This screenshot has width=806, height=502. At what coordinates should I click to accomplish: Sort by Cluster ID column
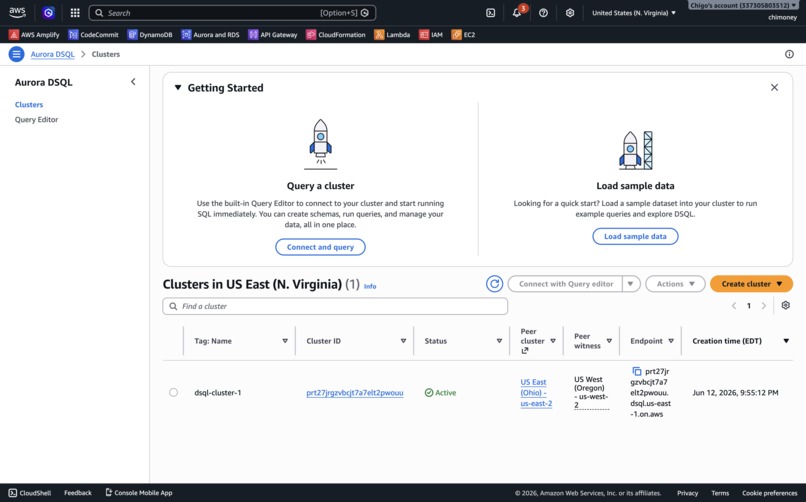click(403, 341)
